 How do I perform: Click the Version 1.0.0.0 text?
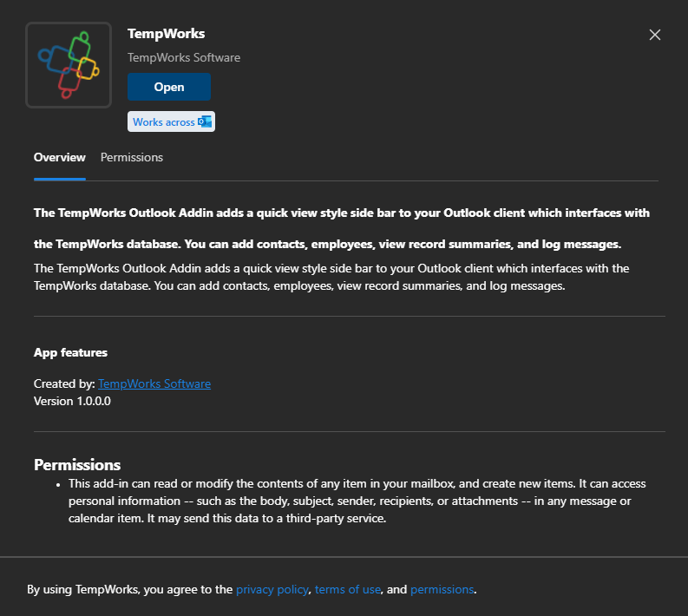click(72, 401)
